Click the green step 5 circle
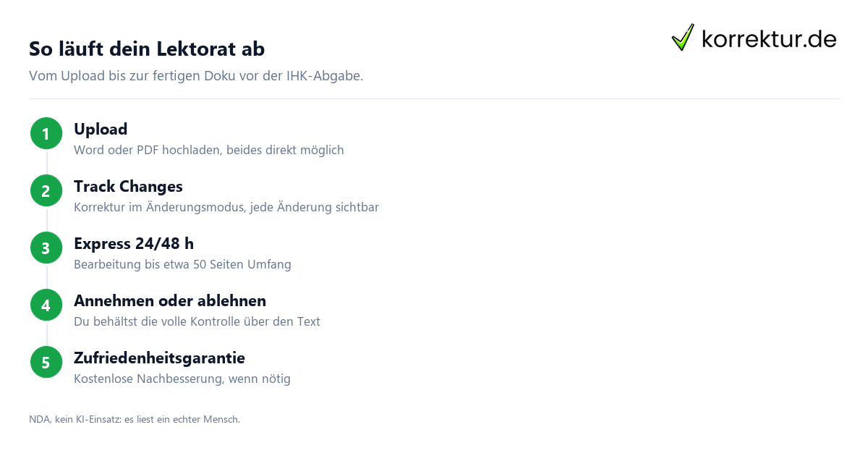Screen dimensions: 868x456 coord(46,363)
